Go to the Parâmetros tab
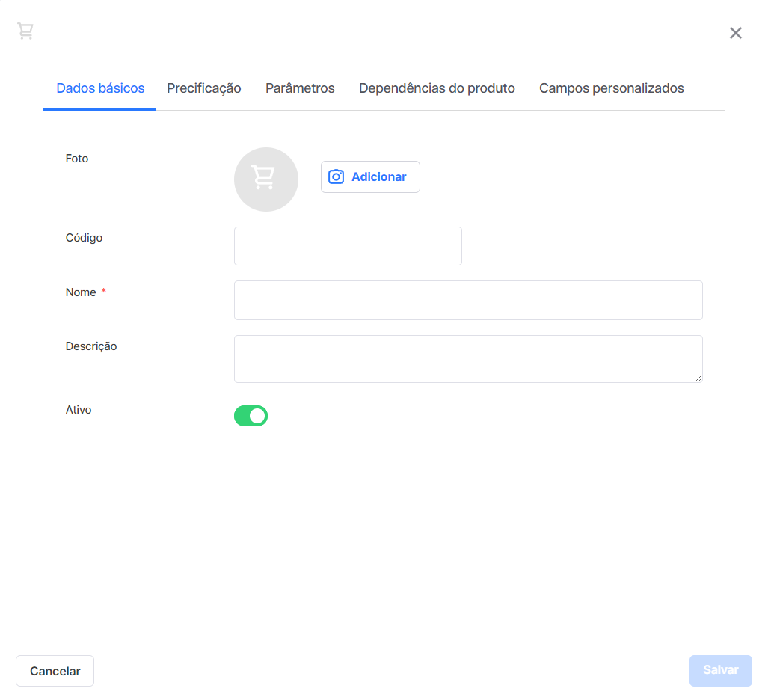The width and height of the screenshot is (771, 700). coord(300,88)
